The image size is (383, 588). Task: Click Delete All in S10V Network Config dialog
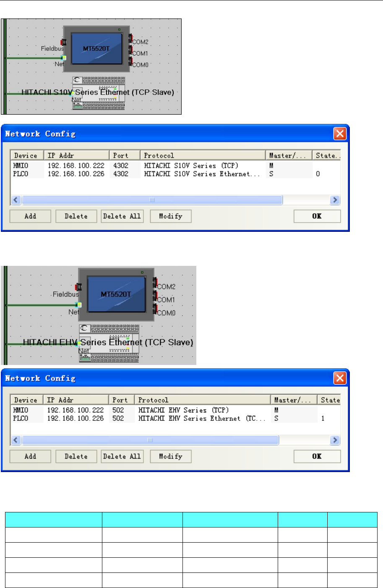(122, 216)
